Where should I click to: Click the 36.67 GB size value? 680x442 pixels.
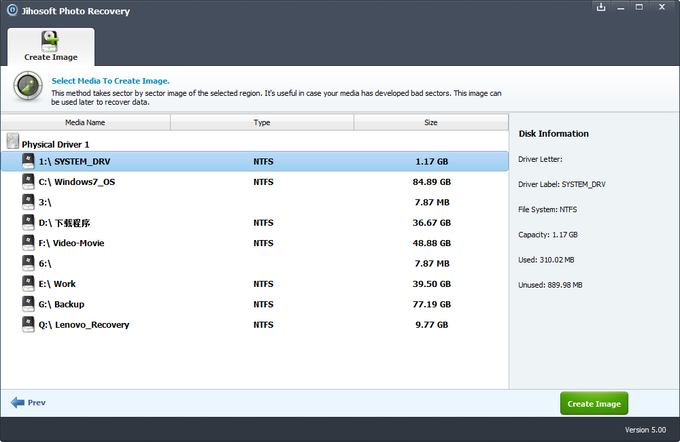coord(432,223)
